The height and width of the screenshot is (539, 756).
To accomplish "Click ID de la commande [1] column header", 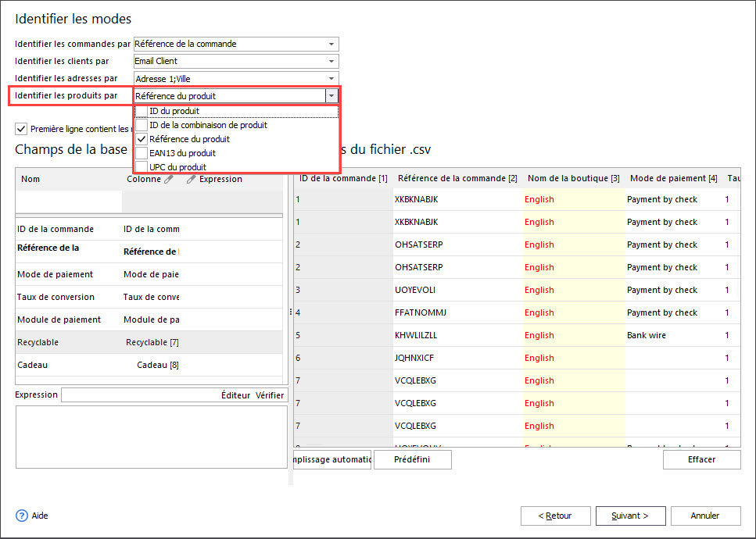I will [343, 179].
